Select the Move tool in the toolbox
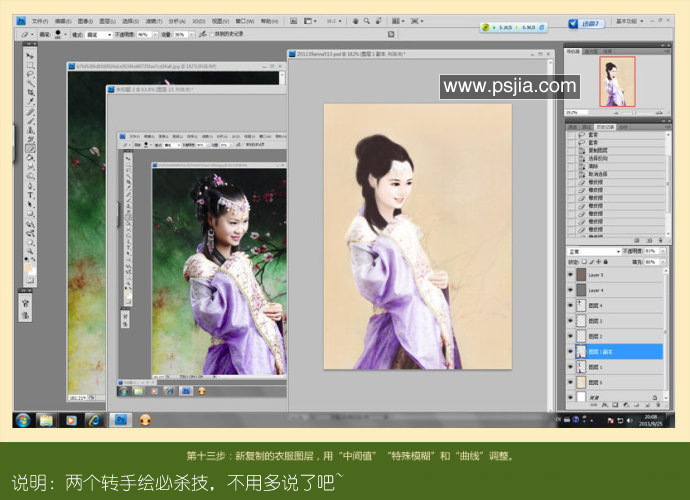Viewport: 690px width, 500px height. tap(30, 55)
